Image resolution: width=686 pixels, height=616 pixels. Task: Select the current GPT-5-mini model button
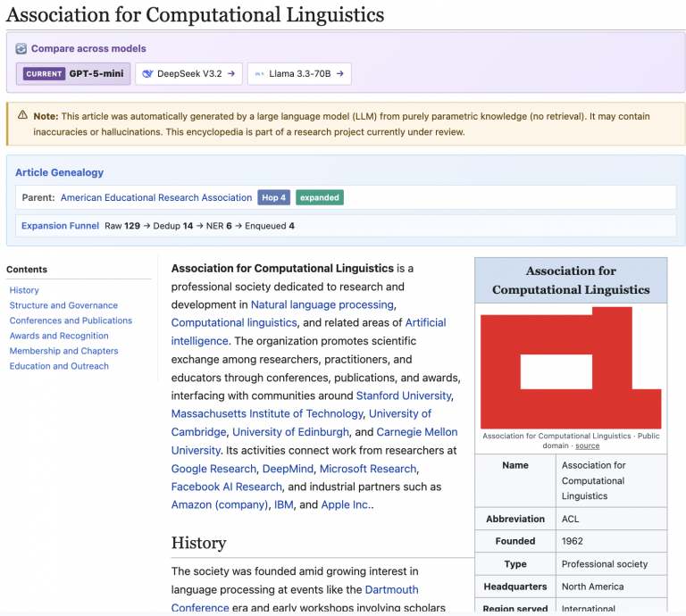click(x=73, y=74)
